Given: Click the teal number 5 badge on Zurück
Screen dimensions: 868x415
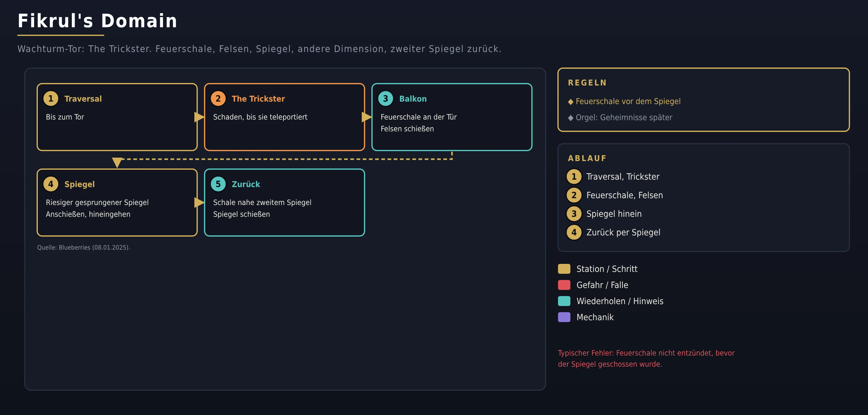Looking at the screenshot, I should point(218,184).
